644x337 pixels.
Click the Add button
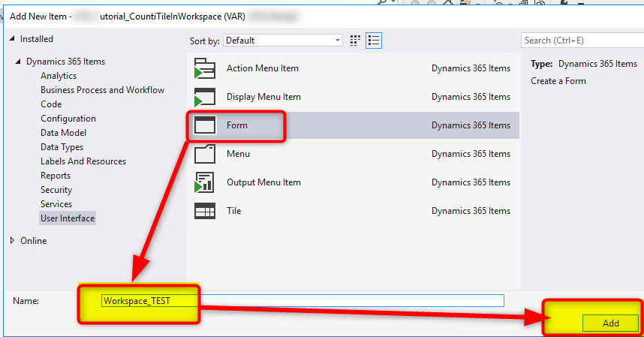click(x=610, y=323)
